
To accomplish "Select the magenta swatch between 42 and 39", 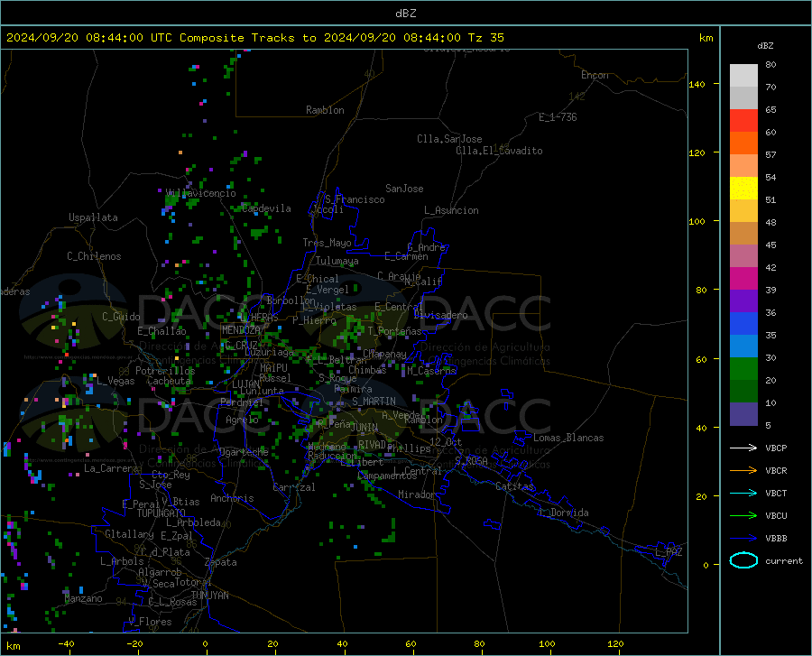I will coord(743,279).
